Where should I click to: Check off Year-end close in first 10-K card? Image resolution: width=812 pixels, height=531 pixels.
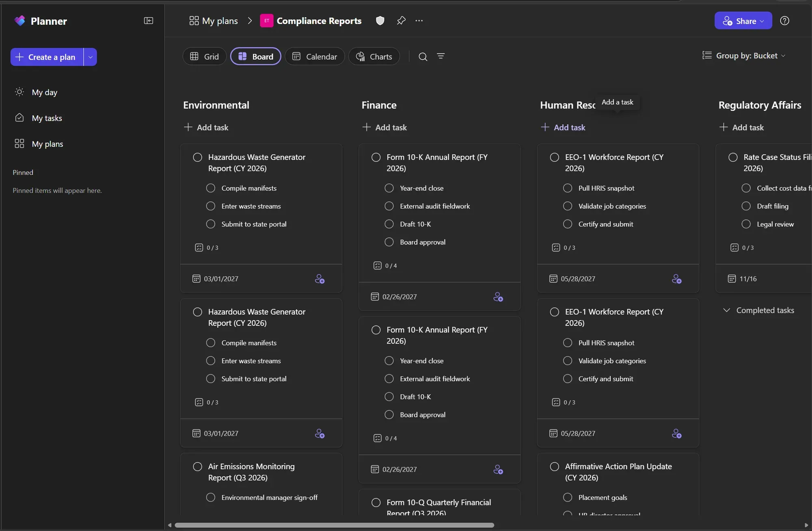click(389, 188)
